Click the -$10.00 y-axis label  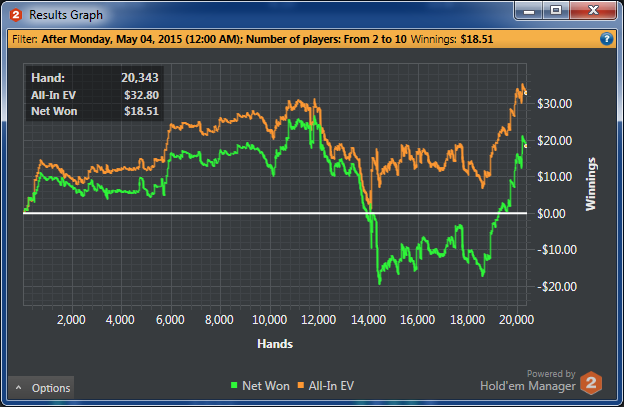(557, 250)
